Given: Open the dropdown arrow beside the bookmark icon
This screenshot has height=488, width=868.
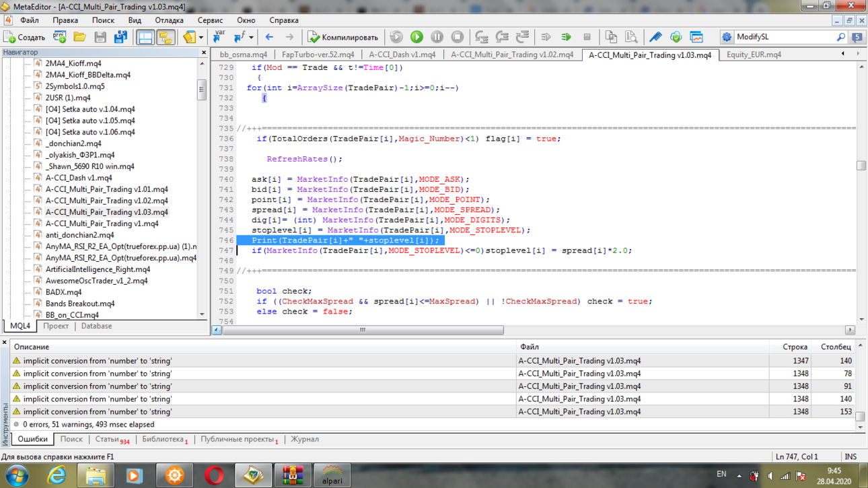Looking at the screenshot, I should tap(201, 37).
